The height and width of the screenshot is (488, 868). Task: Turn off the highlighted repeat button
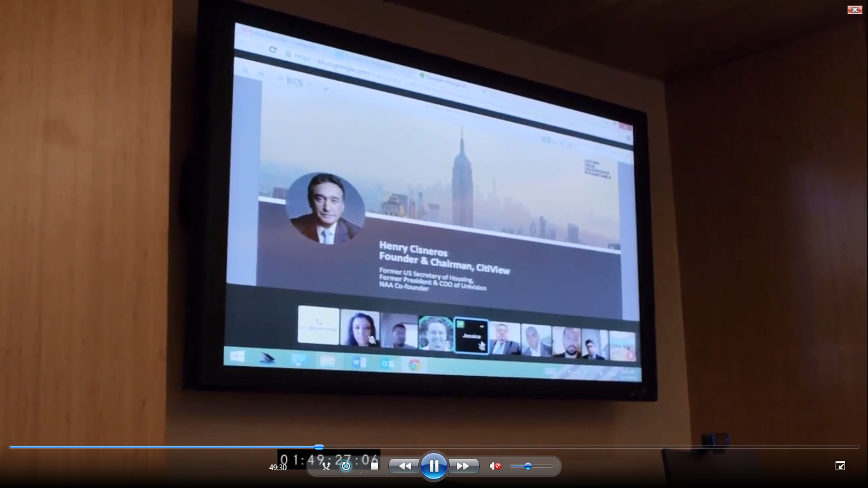(346, 466)
